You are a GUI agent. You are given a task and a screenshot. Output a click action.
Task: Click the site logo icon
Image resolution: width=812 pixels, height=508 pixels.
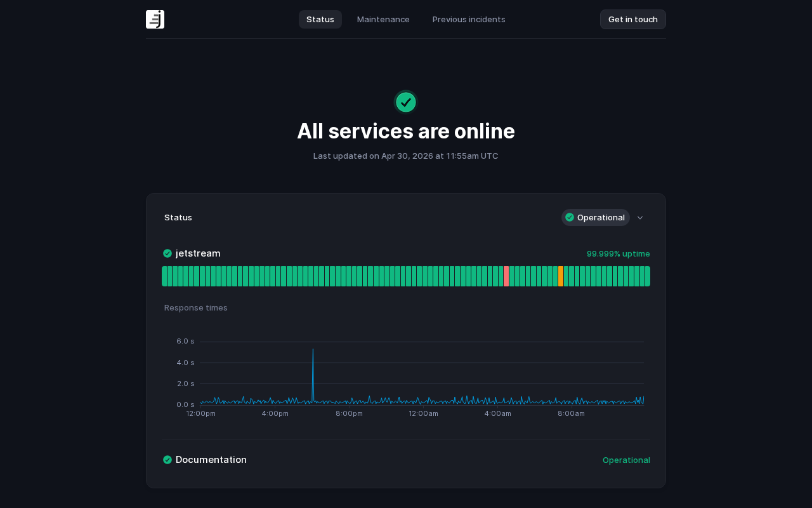click(155, 19)
